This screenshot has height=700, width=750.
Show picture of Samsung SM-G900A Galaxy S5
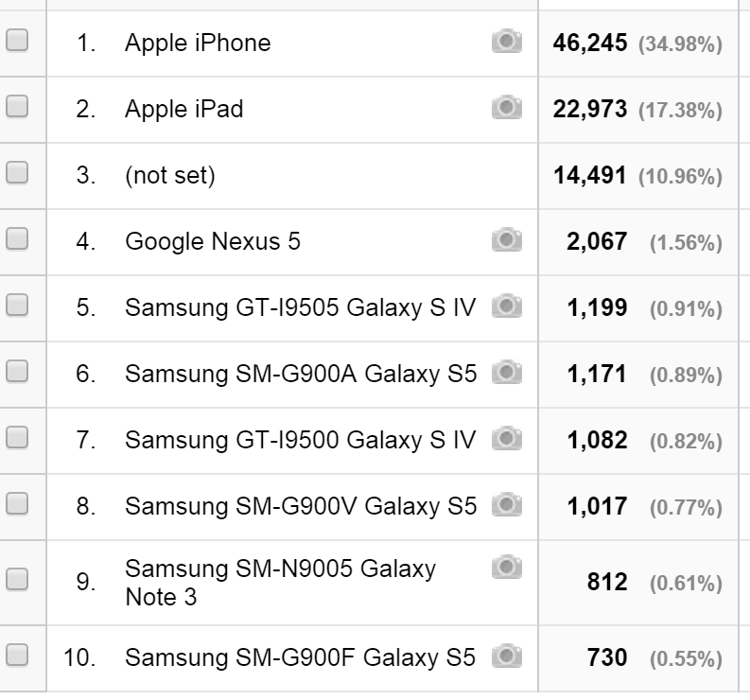click(x=507, y=372)
